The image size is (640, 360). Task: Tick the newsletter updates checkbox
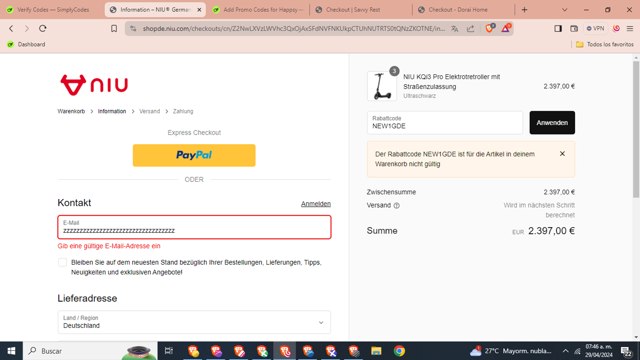pos(62,262)
